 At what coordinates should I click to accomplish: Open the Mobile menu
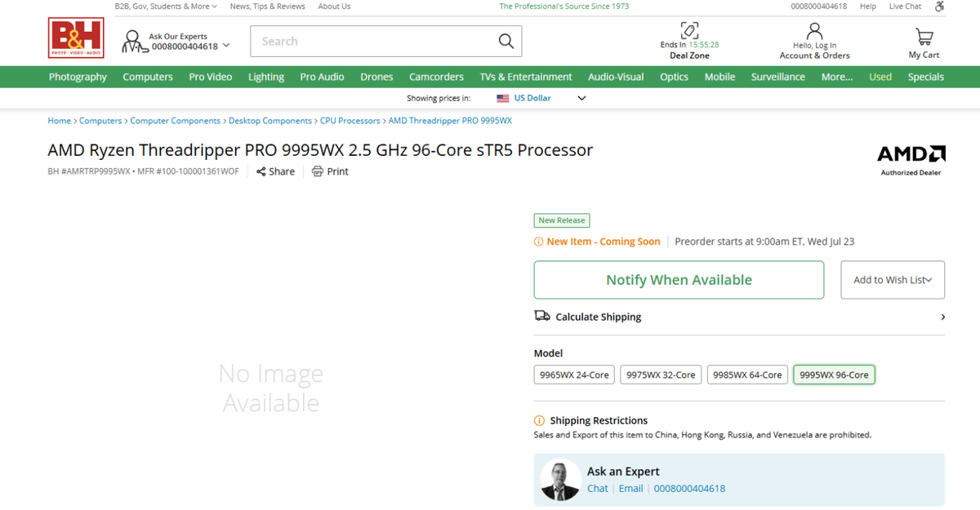click(719, 77)
